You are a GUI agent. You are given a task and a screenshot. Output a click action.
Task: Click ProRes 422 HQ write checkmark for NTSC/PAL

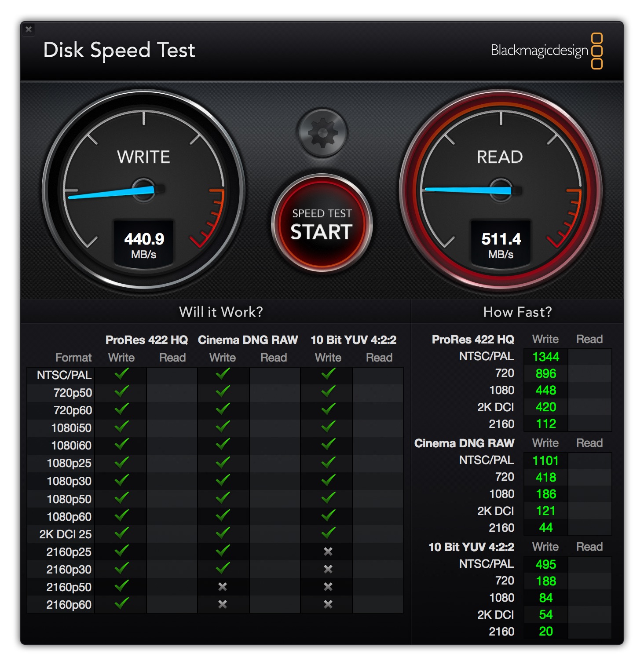121,374
